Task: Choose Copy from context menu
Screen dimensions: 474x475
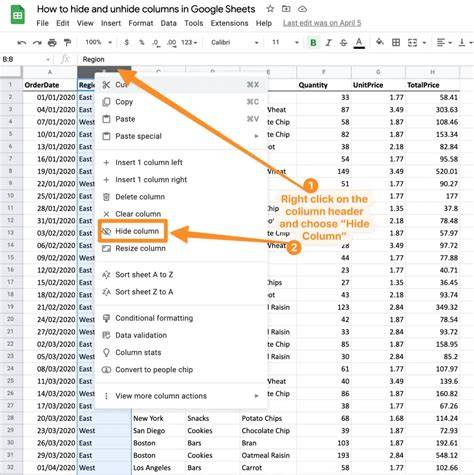Action: coord(181,102)
